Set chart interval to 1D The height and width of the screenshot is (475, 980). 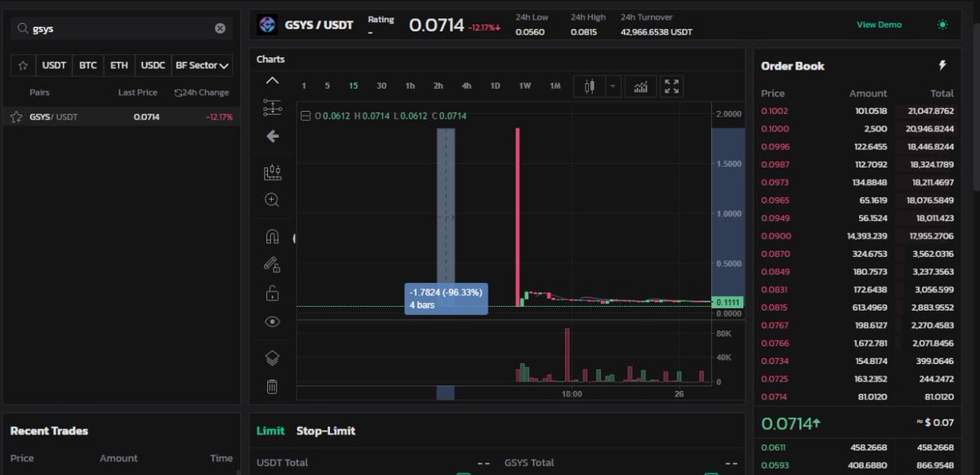point(495,86)
